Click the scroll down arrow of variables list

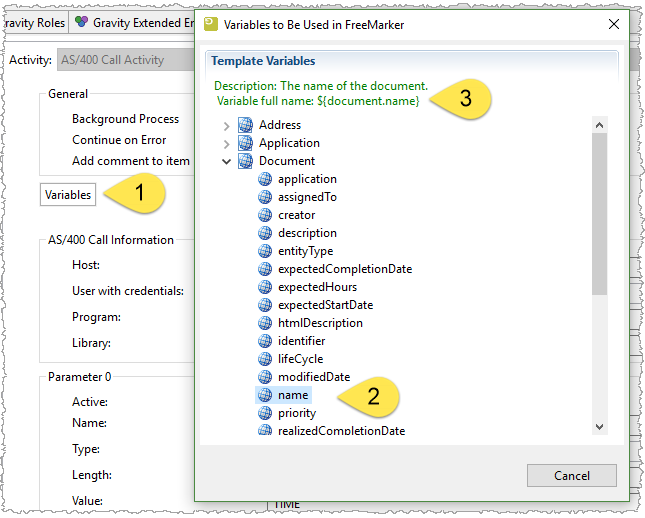click(x=599, y=426)
